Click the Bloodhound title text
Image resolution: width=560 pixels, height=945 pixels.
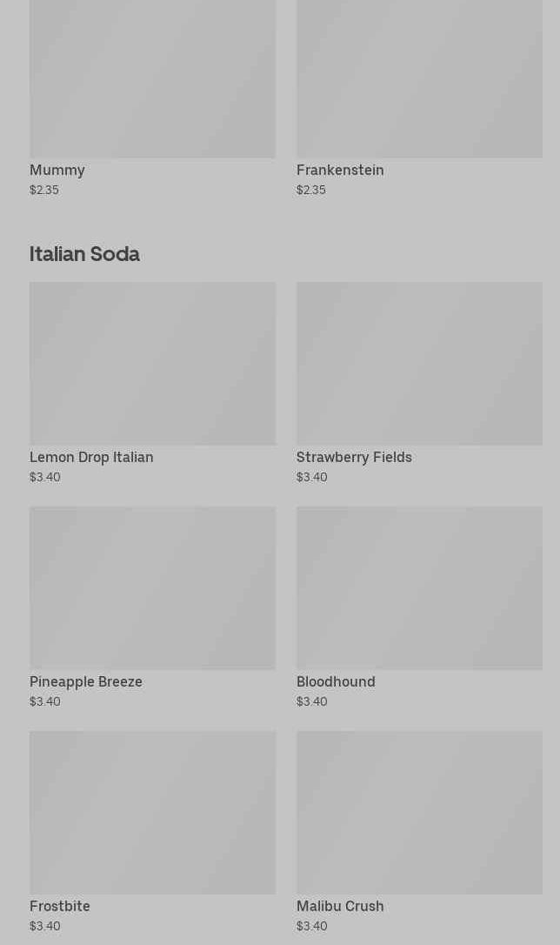(336, 682)
